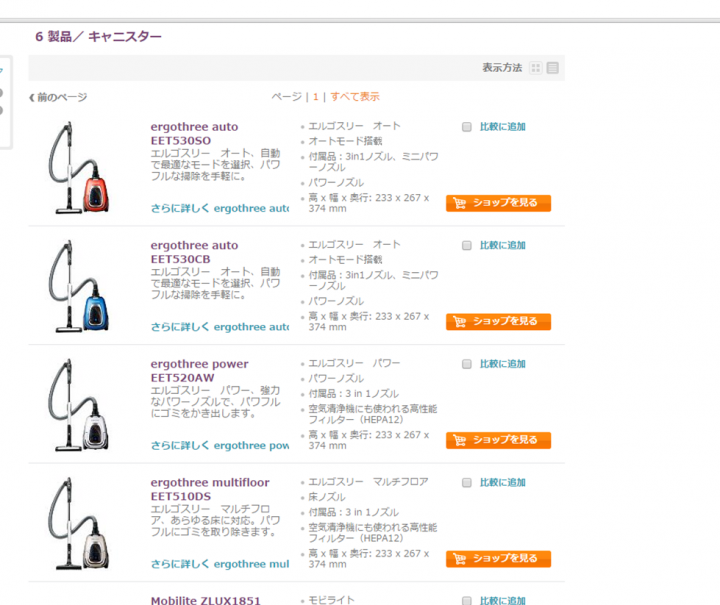Click オートモード搭載 bullet under EET530SO
This screenshot has width=720, height=605.
click(x=345, y=141)
